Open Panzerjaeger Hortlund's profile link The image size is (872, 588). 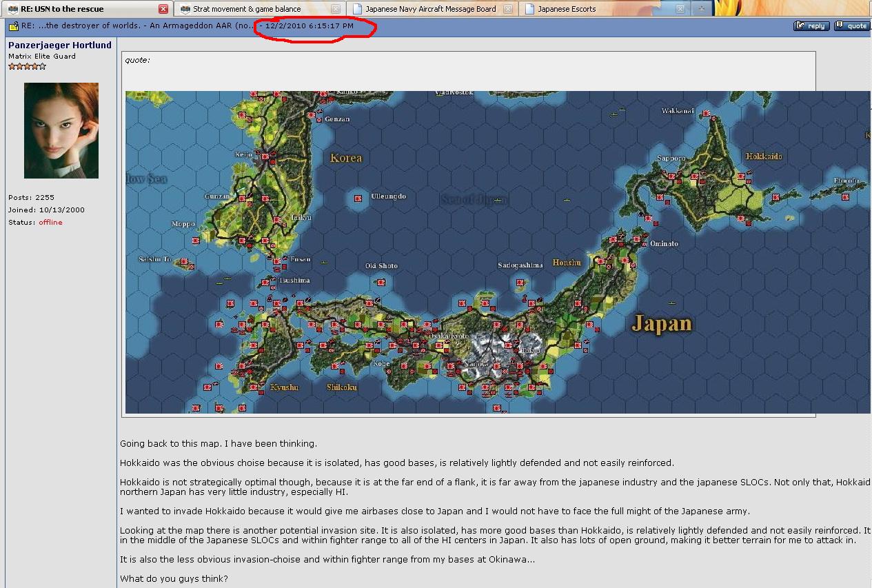60,45
